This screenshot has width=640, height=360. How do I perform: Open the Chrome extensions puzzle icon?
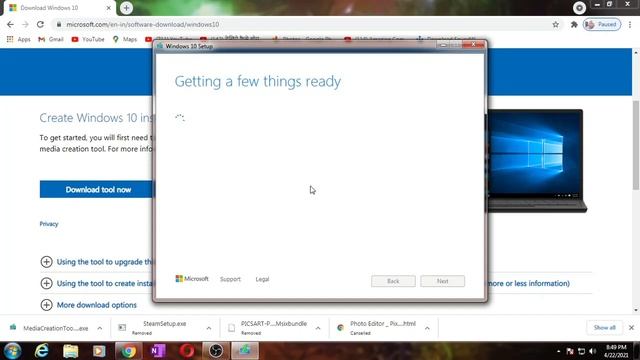[x=574, y=24]
